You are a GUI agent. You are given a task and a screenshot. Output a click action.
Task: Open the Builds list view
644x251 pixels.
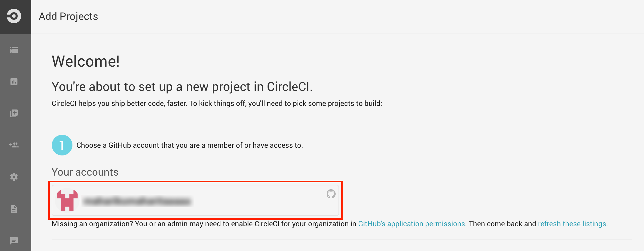pos(13,50)
